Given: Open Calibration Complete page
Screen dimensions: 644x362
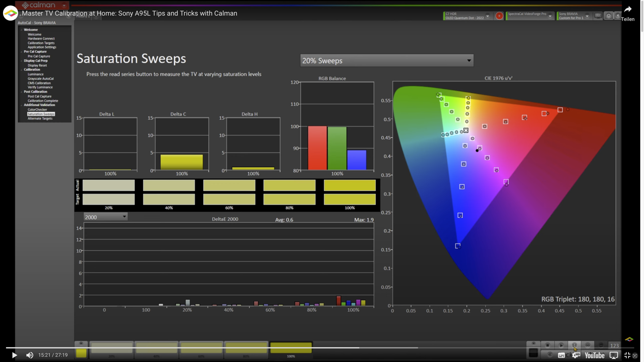Looking at the screenshot, I should (43, 101).
